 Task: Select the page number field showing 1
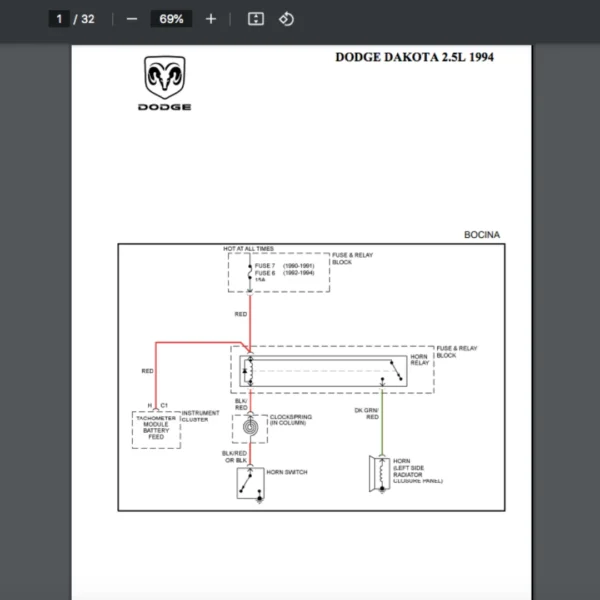pyautogui.click(x=59, y=19)
